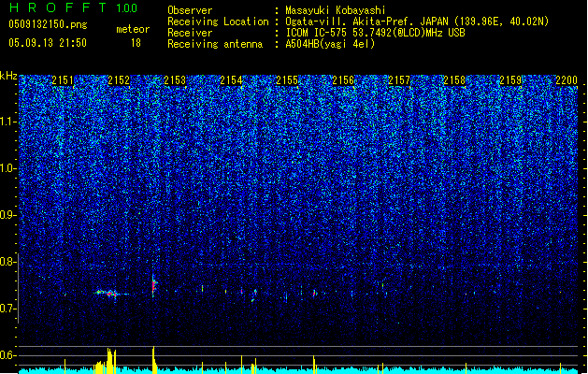Click the bright vertical echo before 2153
Image resolution: width=588 pixels, height=374 pixels.
(153, 286)
